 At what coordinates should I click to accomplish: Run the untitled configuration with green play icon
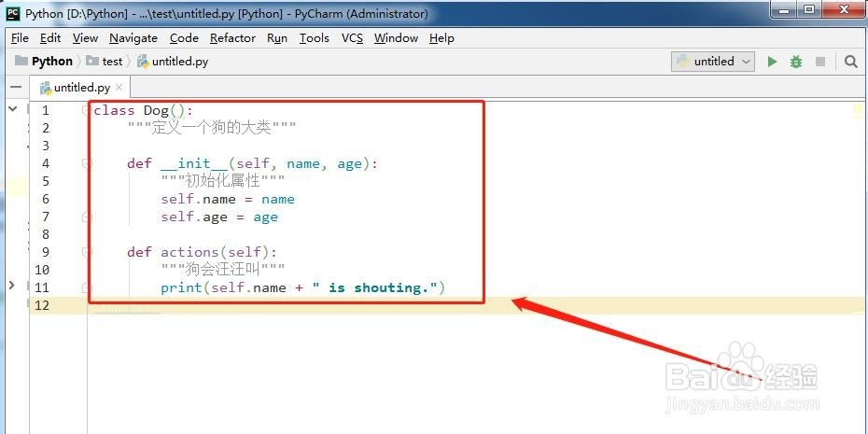(772, 62)
